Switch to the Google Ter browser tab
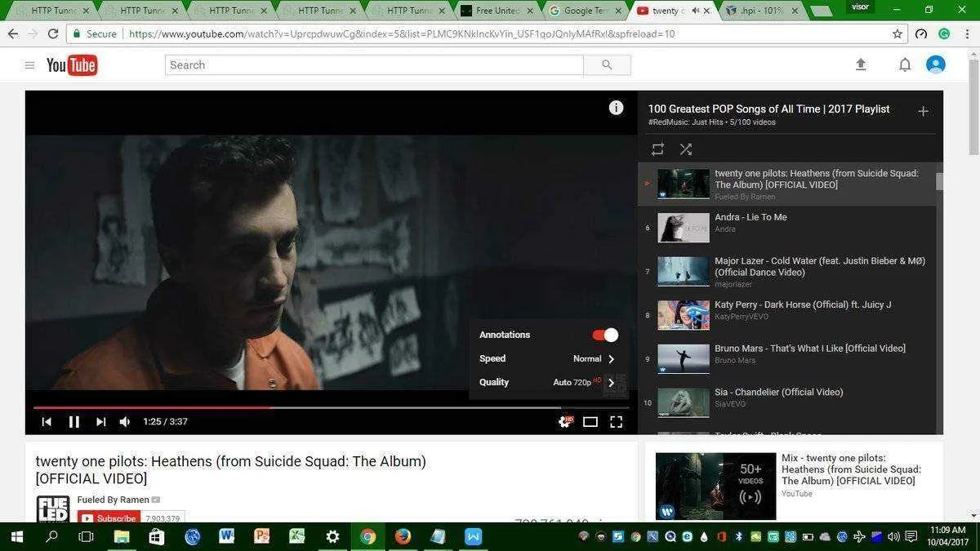This screenshot has width=980, height=551. pyautogui.click(x=586, y=11)
